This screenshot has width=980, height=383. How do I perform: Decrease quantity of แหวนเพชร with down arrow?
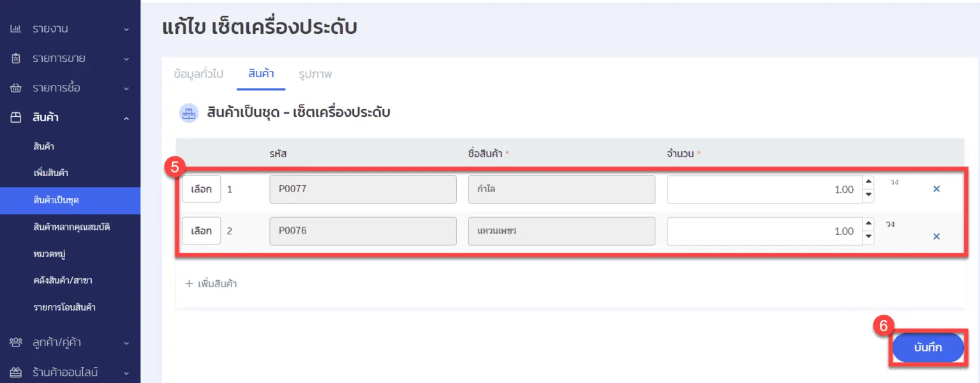click(868, 238)
